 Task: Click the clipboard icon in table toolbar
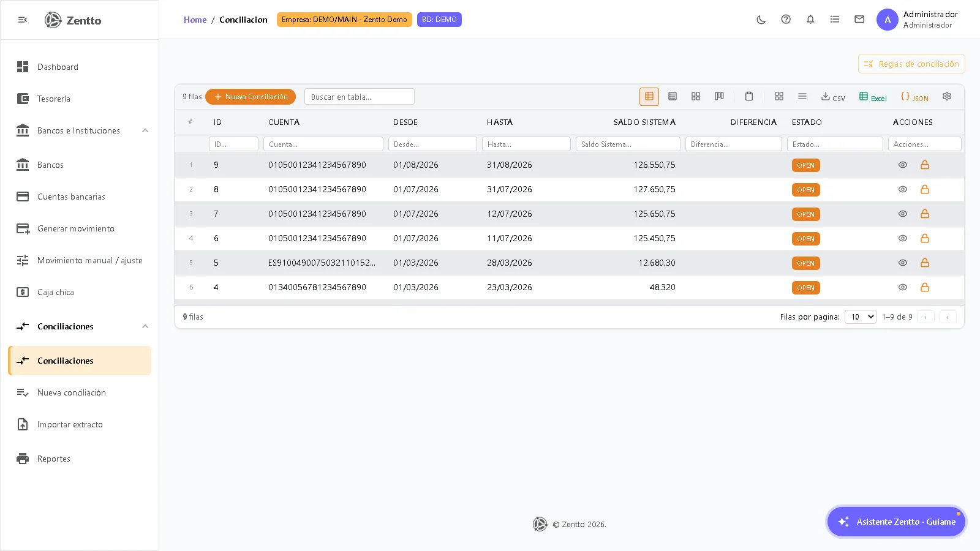[x=749, y=97]
